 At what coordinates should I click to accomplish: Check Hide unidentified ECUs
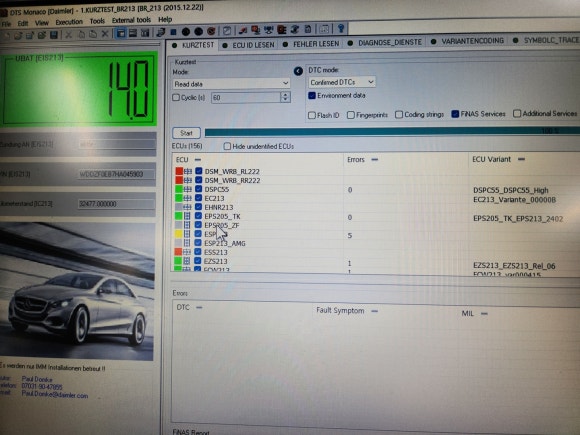click(x=227, y=146)
